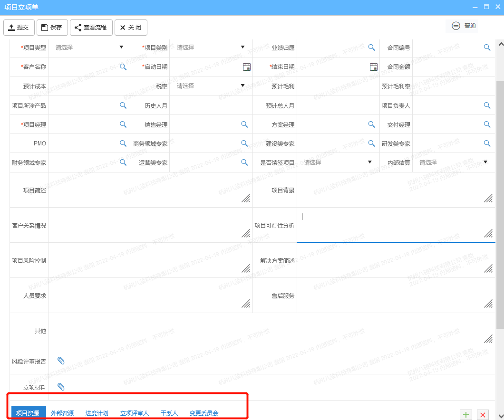Attach a file to 立项材料

(x=61, y=386)
